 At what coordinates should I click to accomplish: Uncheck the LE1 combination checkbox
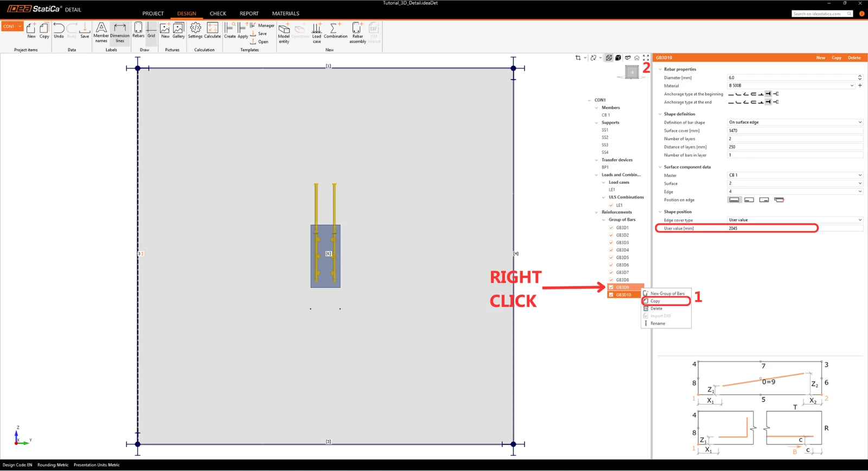[x=611, y=205]
